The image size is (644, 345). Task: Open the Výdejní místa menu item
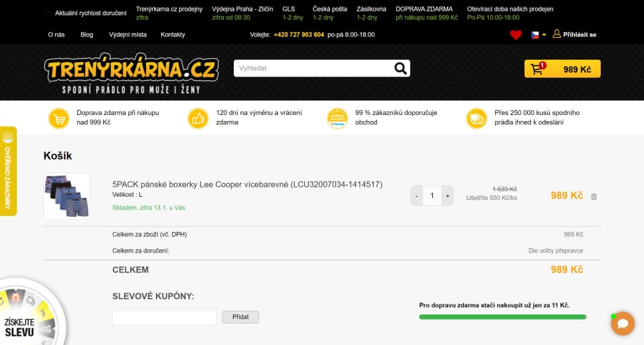click(127, 35)
